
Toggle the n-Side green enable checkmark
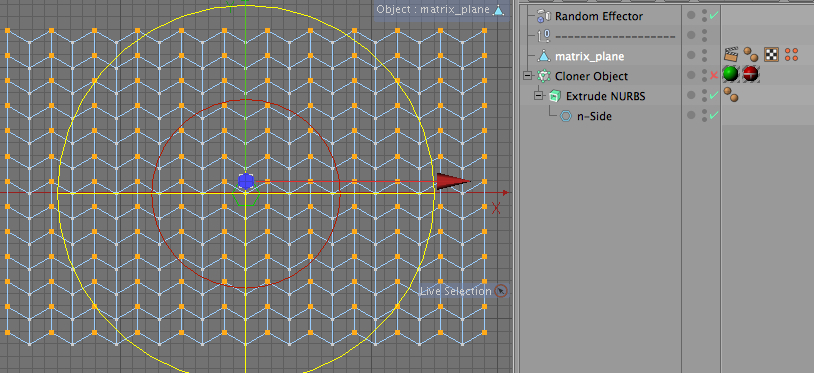point(714,115)
